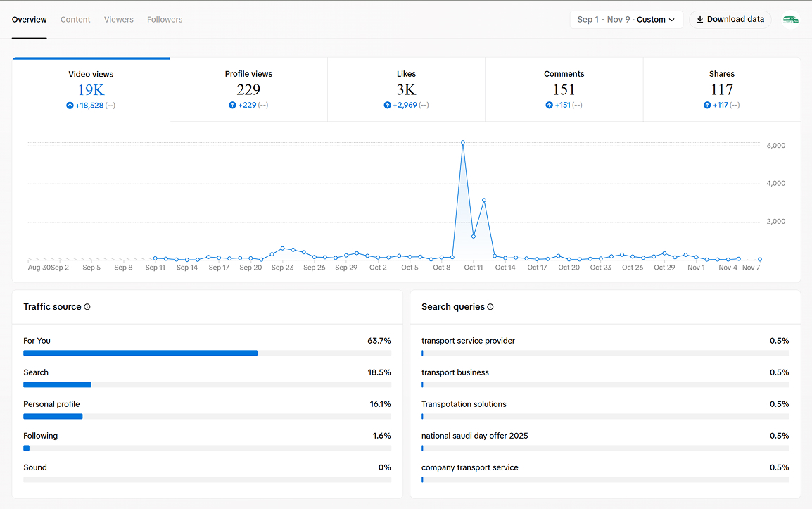Select the Likes metric card
The height and width of the screenshot is (509, 812).
[406, 89]
